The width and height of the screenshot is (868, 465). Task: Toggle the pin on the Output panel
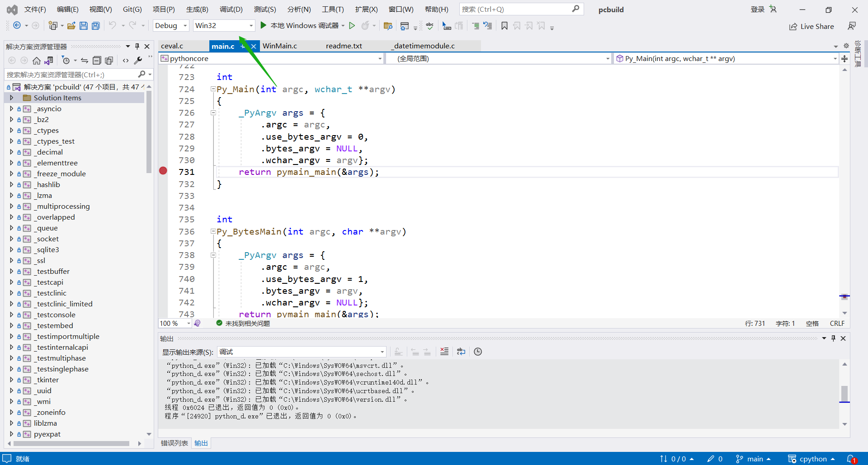coord(833,338)
